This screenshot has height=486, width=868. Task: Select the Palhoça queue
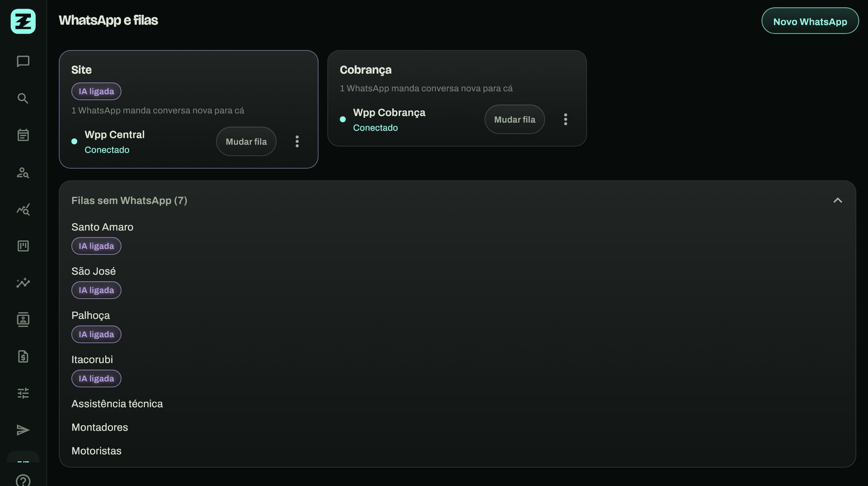[x=91, y=315]
